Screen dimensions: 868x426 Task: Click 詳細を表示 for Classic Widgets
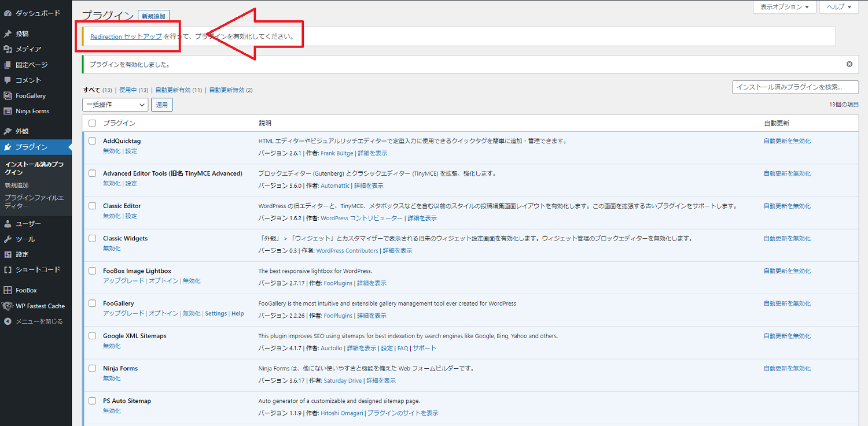[398, 250]
